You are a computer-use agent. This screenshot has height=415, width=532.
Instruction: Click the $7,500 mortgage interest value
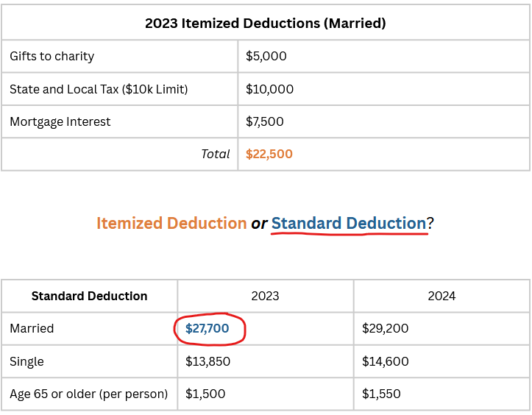pyautogui.click(x=265, y=121)
